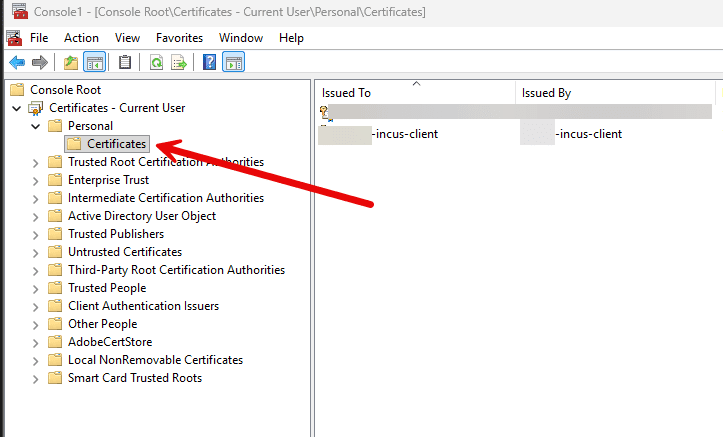Open the Action menu
723x437 pixels.
(81, 38)
